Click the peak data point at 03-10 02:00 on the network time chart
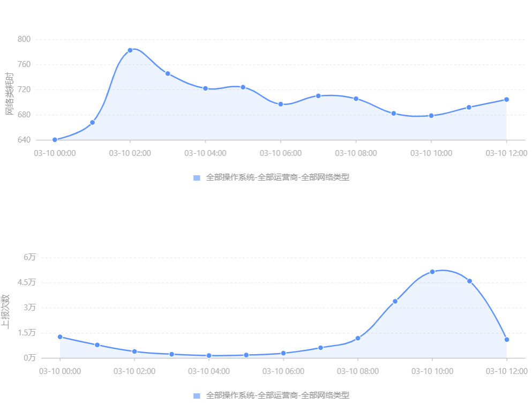The image size is (532, 419). [130, 50]
